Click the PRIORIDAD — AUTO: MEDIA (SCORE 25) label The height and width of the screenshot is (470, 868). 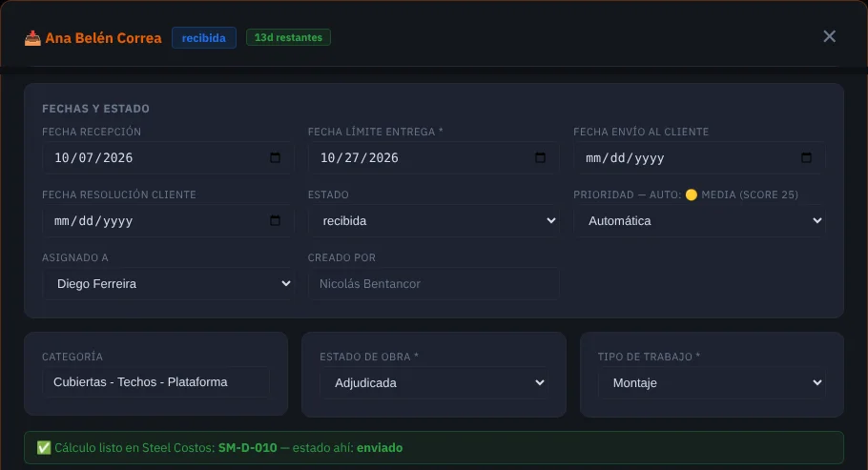(x=686, y=194)
